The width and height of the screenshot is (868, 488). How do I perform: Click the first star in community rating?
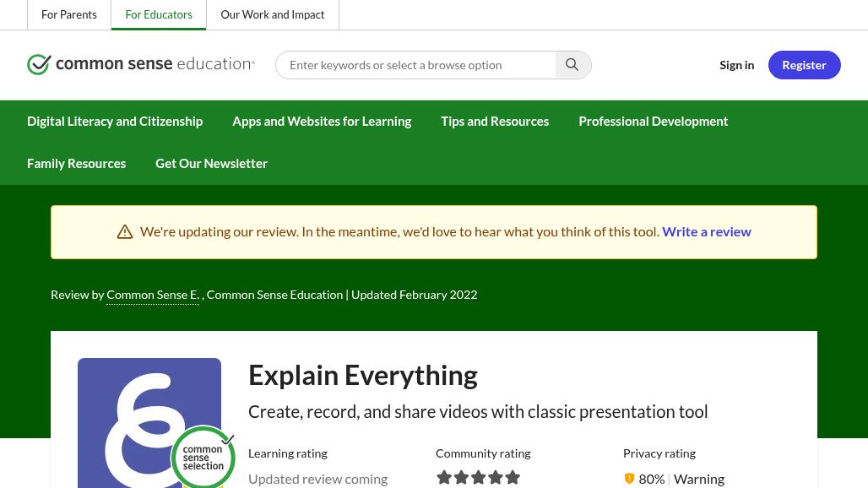(445, 477)
